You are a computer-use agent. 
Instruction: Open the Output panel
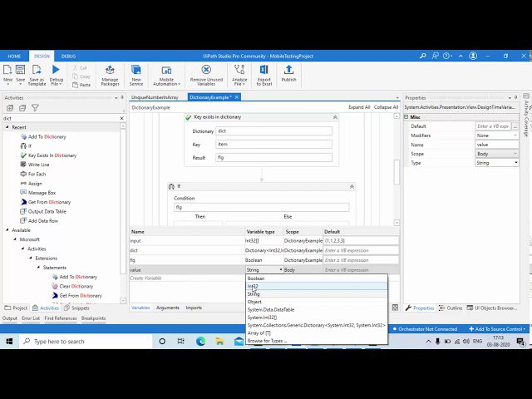coord(9,318)
